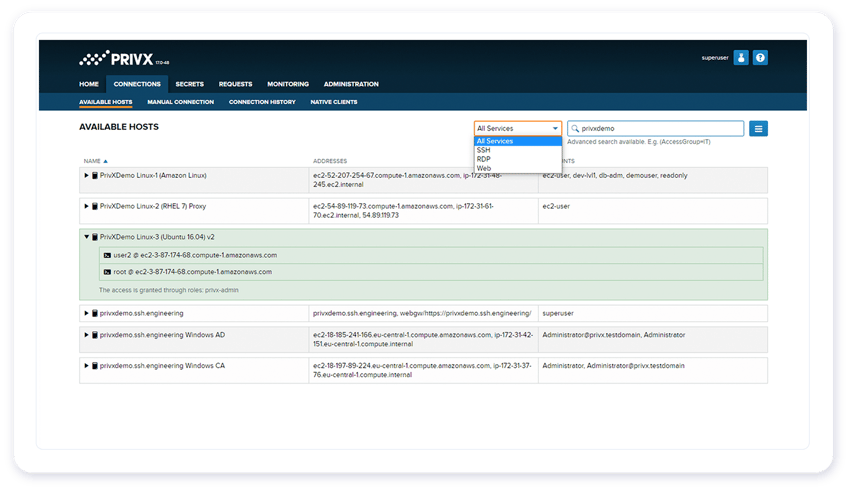This screenshot has height=491, width=850.
Task: Open the help question mark icon
Action: pos(760,58)
